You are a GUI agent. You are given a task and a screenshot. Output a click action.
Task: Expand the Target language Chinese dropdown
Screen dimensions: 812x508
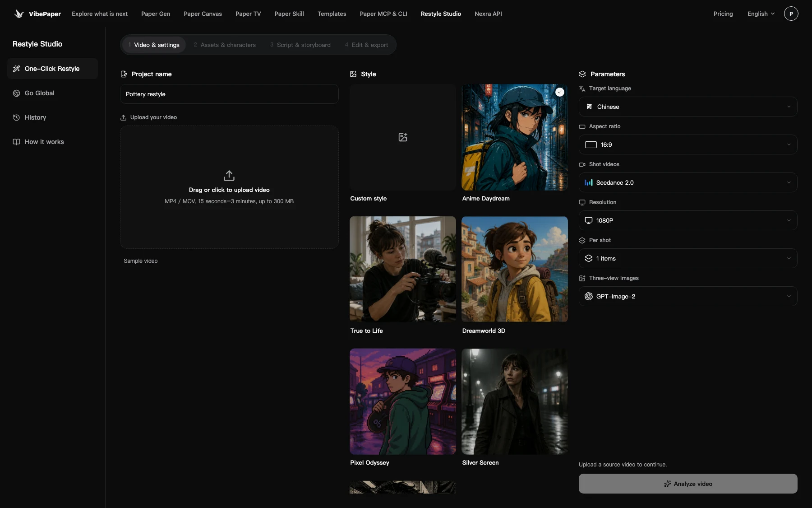click(688, 107)
